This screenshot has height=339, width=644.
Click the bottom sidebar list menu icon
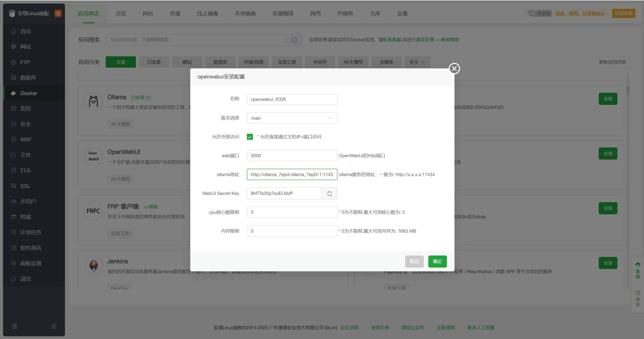[x=53, y=326]
